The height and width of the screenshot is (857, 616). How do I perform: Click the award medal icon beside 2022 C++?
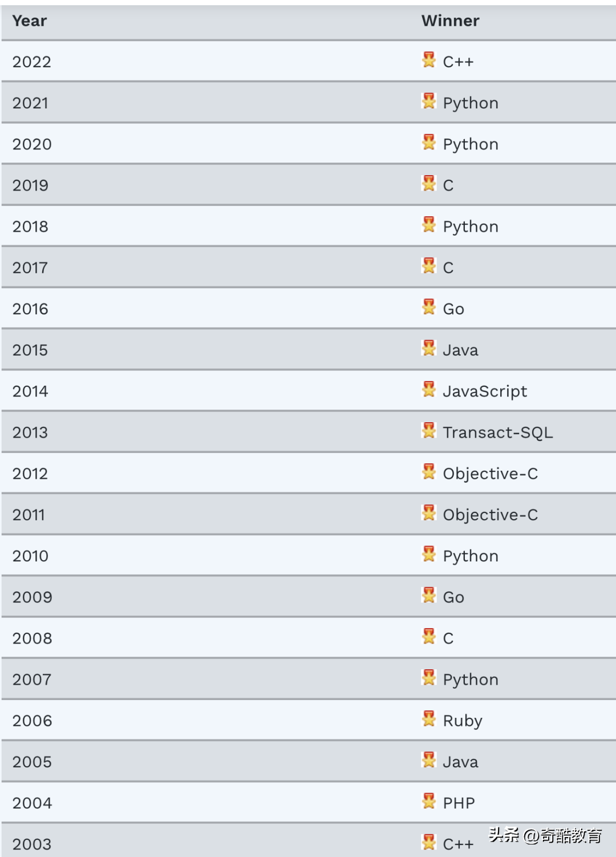coord(429,59)
